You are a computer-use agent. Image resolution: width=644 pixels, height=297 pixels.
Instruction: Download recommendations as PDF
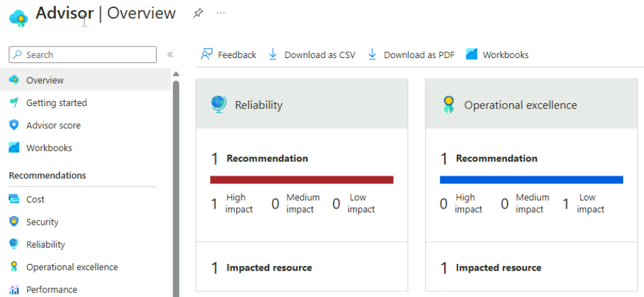point(411,55)
